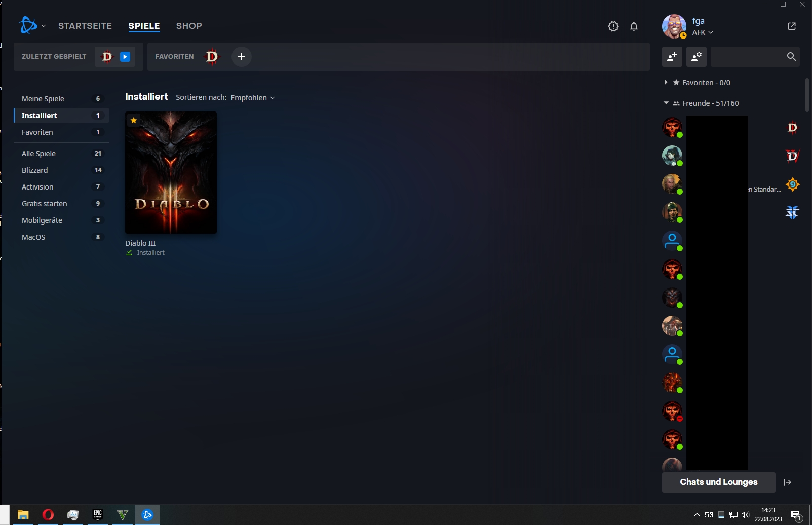Click the Diablo III title text
This screenshot has width=812, height=525.
(x=140, y=243)
